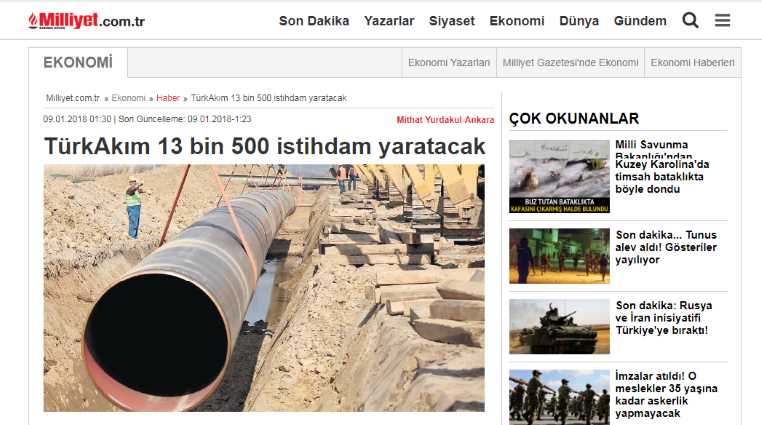
Task: Open Kuzey Karolina'da timsah headline
Action: (x=662, y=177)
